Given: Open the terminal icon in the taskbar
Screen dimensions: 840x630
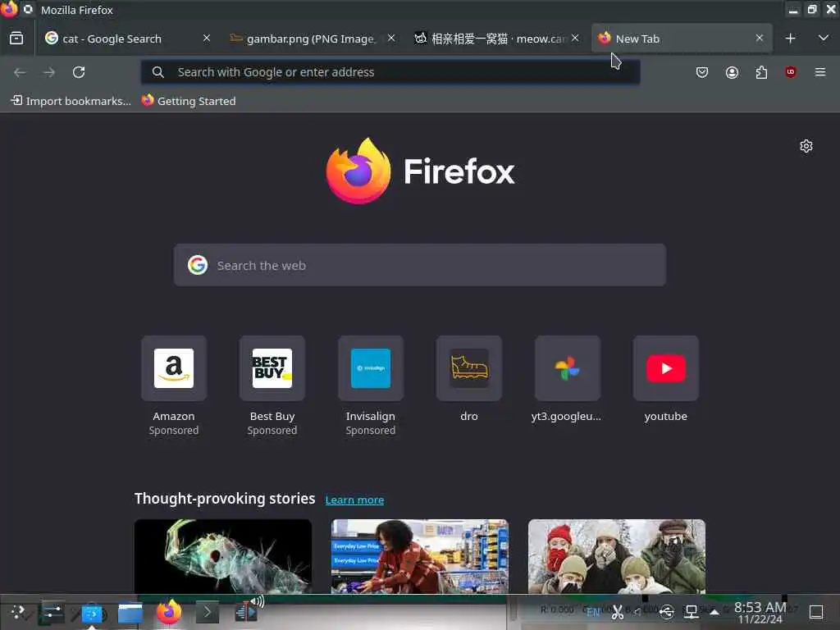Looking at the screenshot, I should click(x=208, y=612).
